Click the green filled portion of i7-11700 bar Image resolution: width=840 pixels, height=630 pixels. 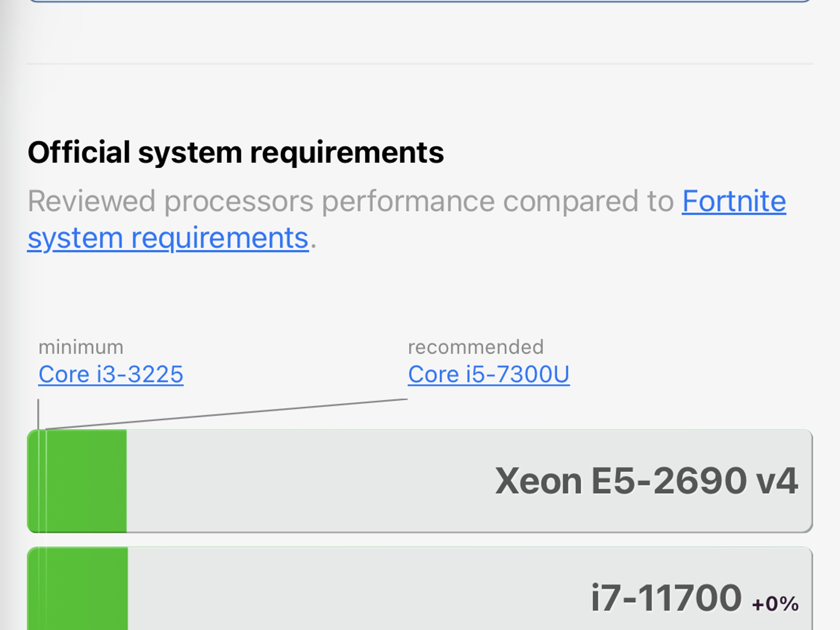pyautogui.click(x=78, y=589)
